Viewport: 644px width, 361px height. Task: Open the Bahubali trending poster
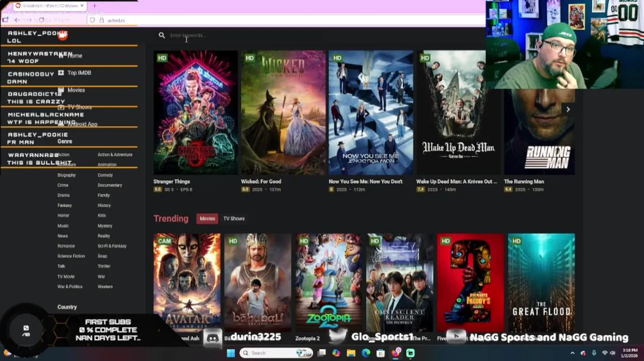pos(257,283)
